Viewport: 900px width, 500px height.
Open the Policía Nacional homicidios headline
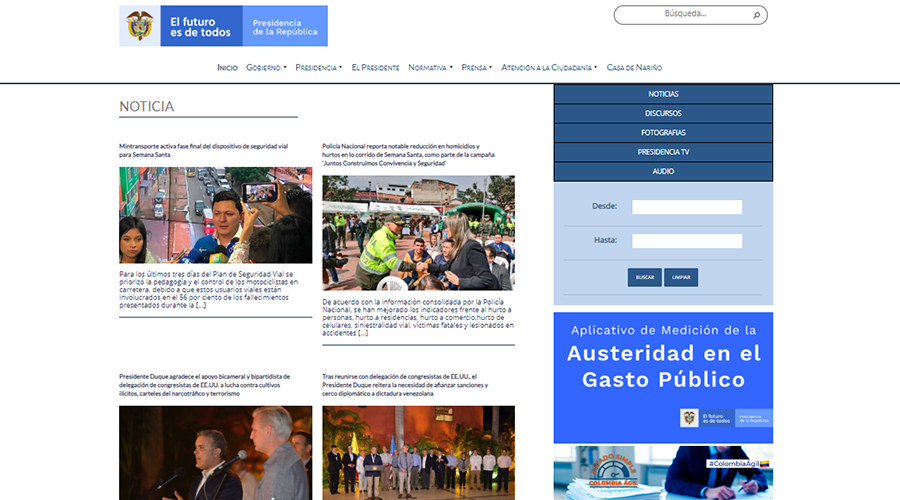click(408, 155)
